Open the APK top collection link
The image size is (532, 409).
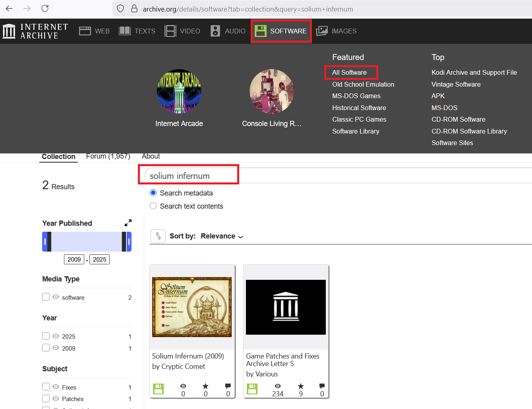(x=438, y=96)
